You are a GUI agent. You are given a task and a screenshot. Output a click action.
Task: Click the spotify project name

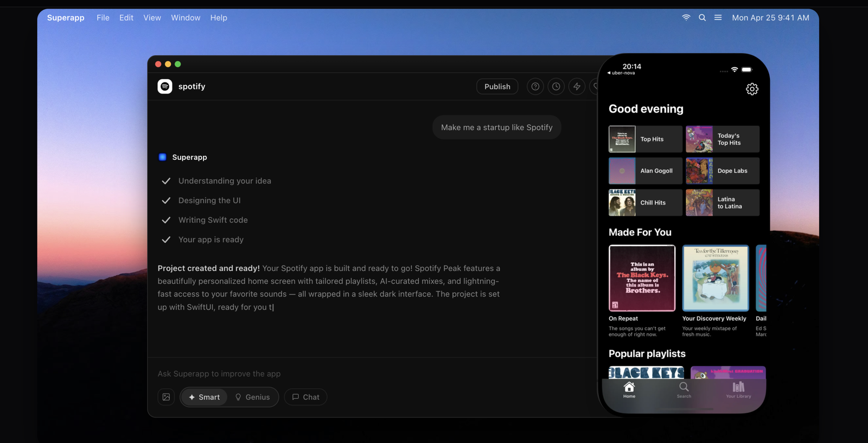(x=192, y=86)
